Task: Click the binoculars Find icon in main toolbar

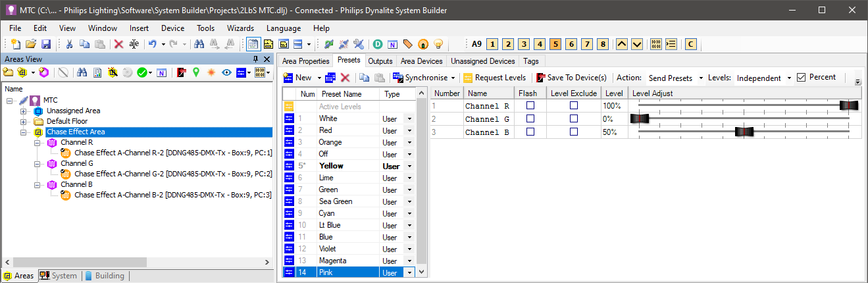Action: click(199, 44)
